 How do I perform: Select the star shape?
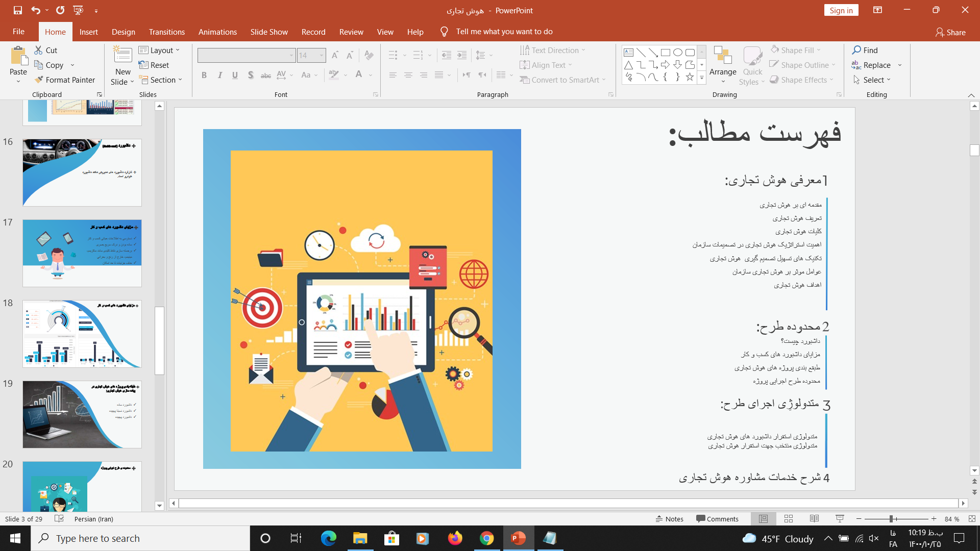[x=690, y=77]
